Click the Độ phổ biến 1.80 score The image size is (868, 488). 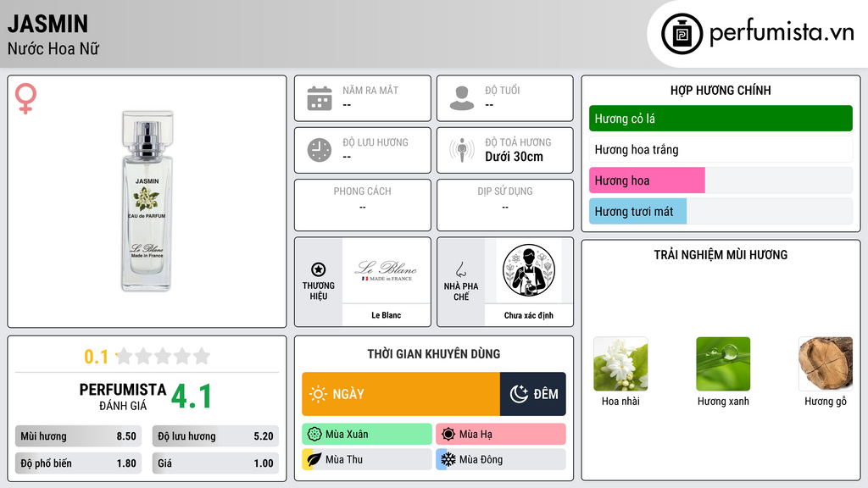coord(78,463)
